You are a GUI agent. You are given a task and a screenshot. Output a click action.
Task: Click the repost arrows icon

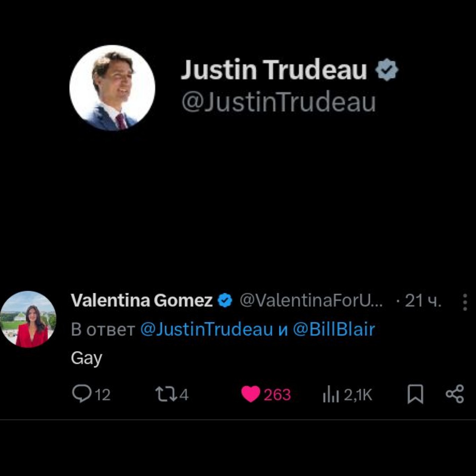click(166, 394)
